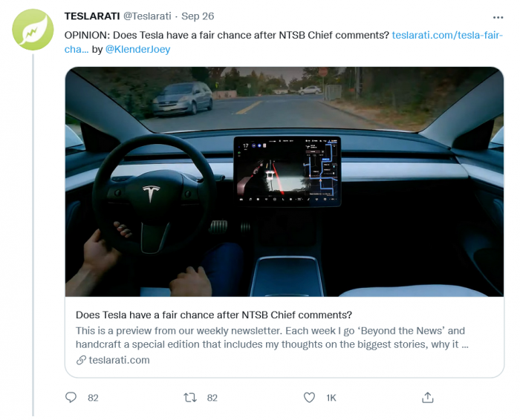Image resolution: width=520 pixels, height=420 pixels.
Task: Click the teslarati.com domain in the card footer
Action: coord(120,361)
